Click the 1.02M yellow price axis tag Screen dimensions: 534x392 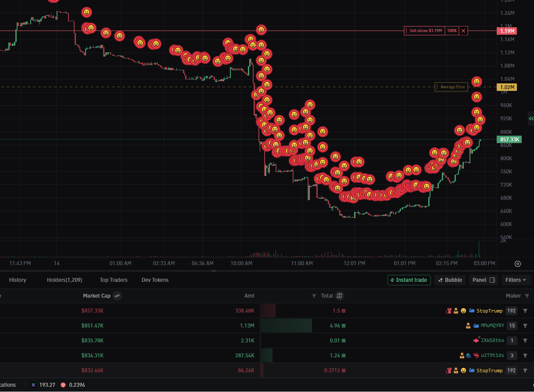(x=506, y=87)
